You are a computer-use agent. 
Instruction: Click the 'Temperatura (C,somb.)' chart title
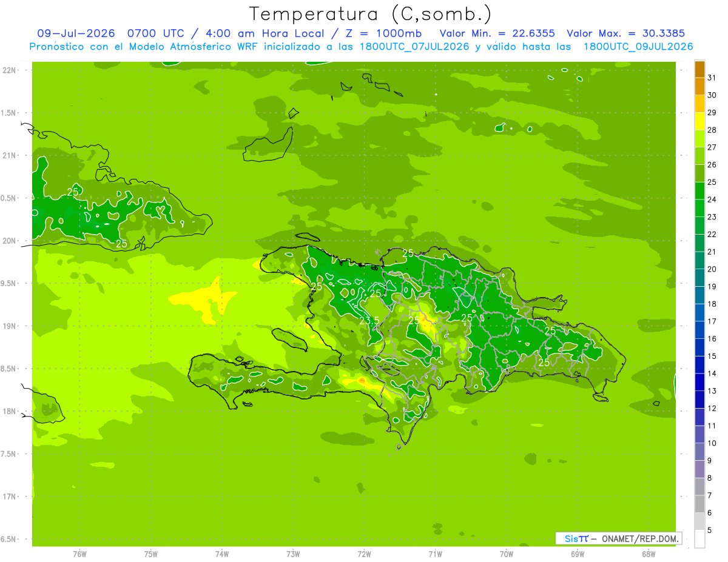(x=370, y=13)
